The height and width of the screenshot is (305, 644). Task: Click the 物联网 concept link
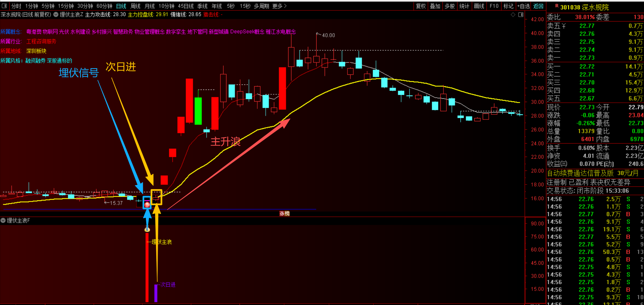(x=50, y=32)
